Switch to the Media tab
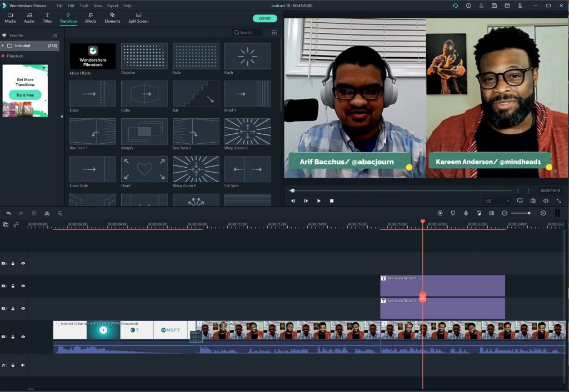Screen dimensions: 569x392 point(10,18)
